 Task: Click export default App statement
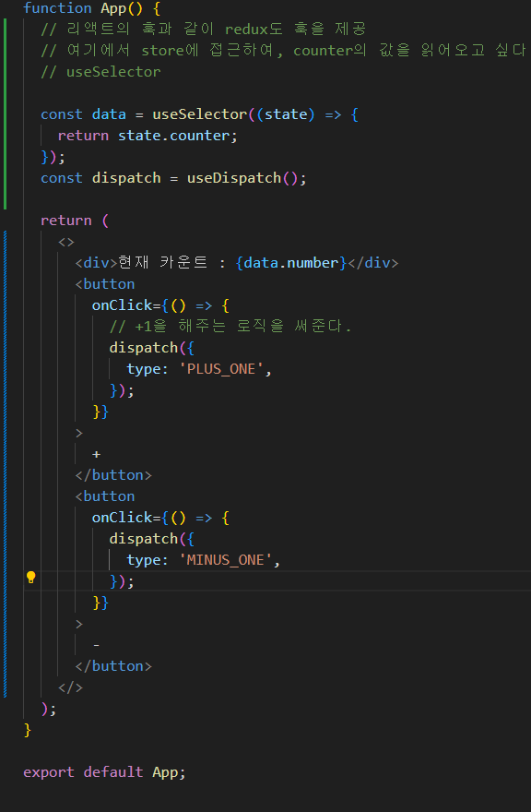104,772
